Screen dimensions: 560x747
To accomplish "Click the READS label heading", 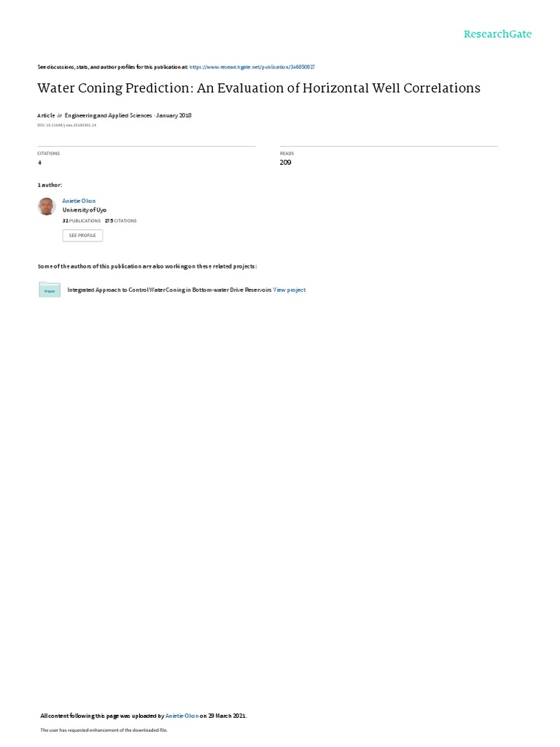I will [287, 153].
